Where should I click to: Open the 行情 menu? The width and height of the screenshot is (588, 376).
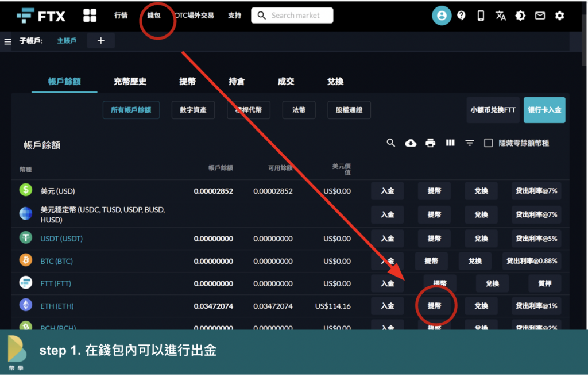point(121,16)
